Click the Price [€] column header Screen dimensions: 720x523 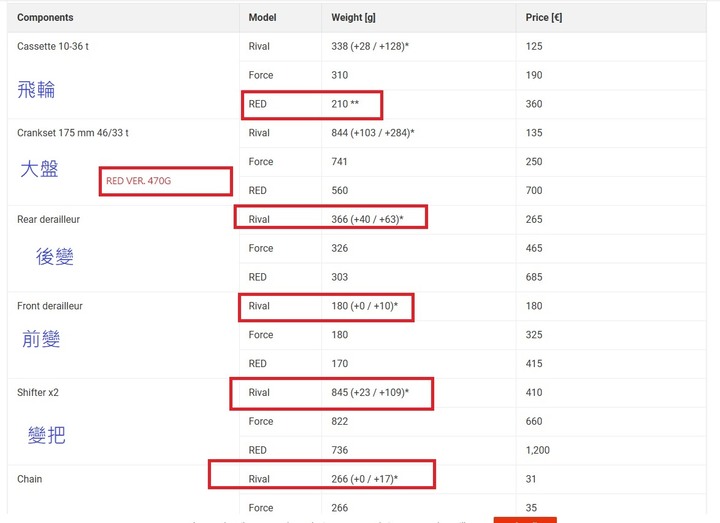point(544,17)
